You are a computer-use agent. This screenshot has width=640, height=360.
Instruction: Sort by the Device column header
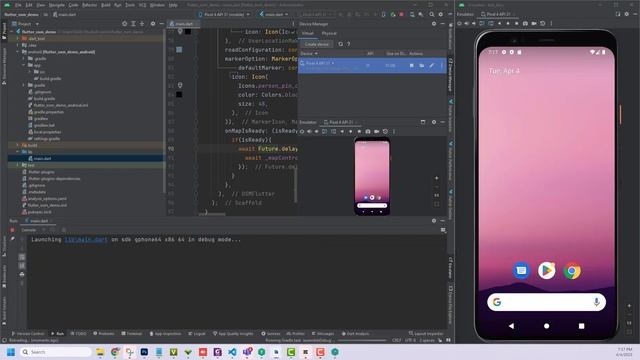tap(309, 53)
